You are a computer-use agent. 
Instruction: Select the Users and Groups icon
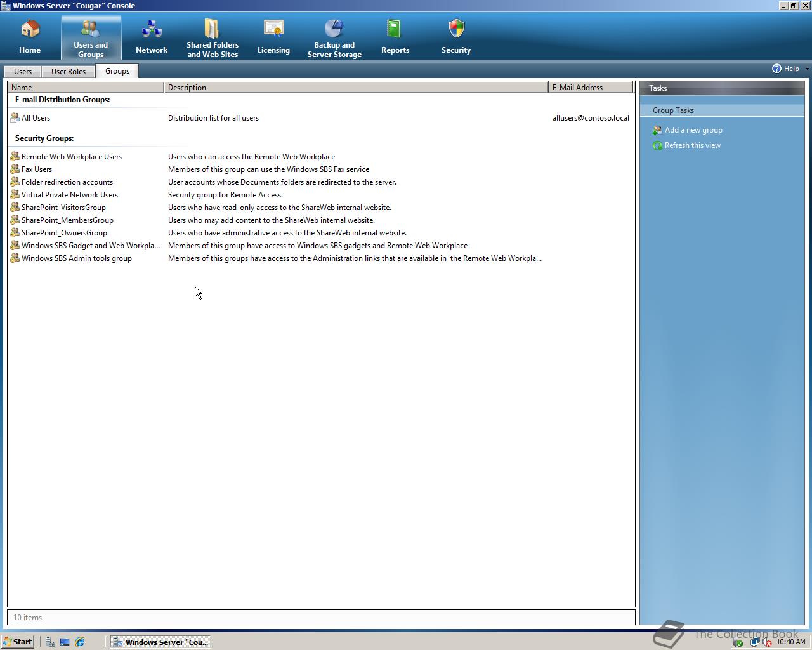(91, 37)
